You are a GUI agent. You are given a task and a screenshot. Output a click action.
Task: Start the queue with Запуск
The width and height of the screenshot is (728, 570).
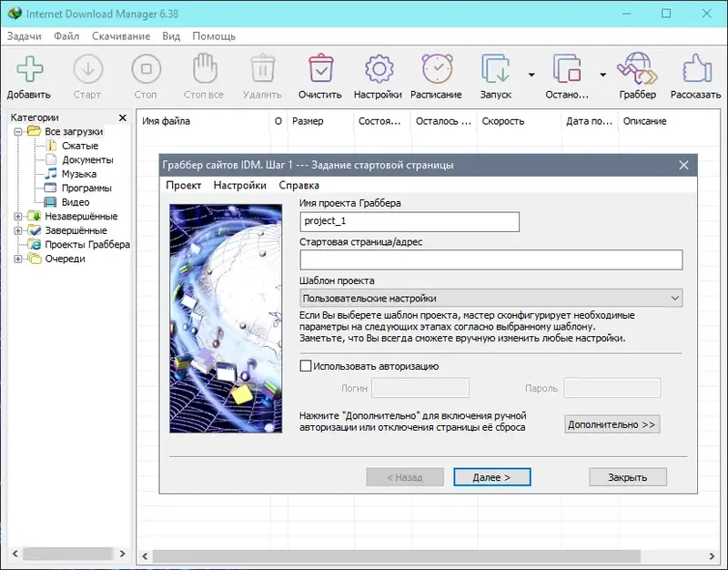[x=494, y=73]
